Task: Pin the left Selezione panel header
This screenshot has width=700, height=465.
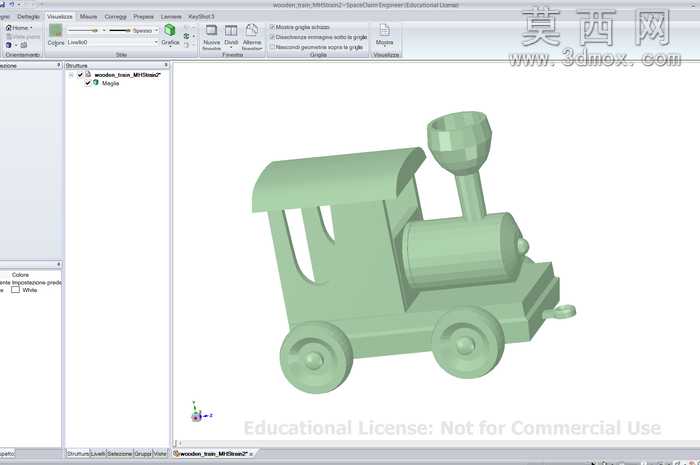Action: pos(58,65)
